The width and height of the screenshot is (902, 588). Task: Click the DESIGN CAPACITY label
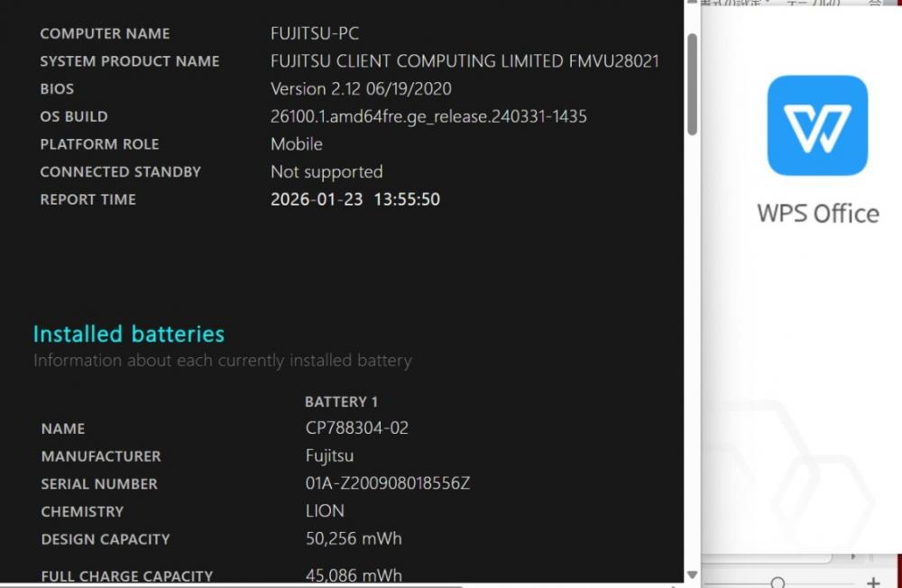(x=106, y=539)
